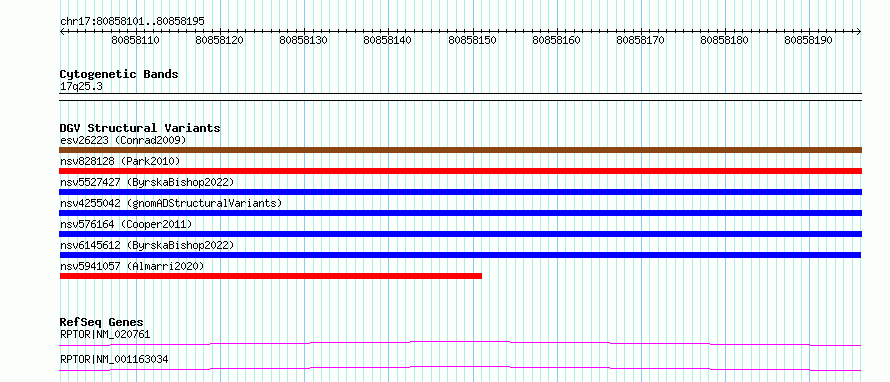Click the ruler's left end arrow
The height and width of the screenshot is (382, 890).
tap(62, 31)
